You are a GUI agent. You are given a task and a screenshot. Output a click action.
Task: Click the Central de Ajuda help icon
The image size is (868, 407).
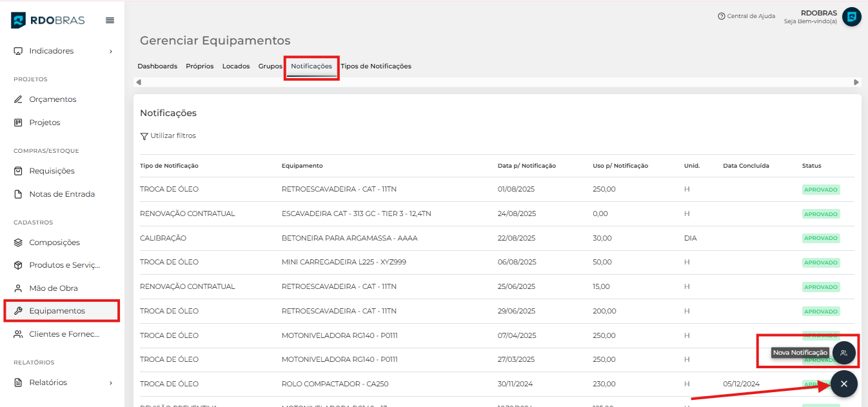722,16
